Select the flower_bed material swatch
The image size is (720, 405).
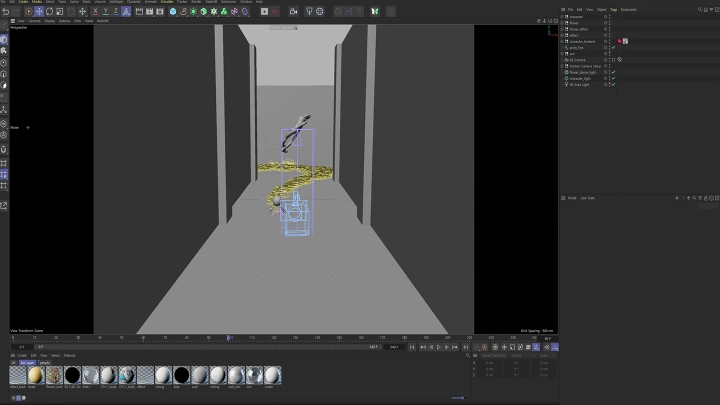click(x=54, y=375)
